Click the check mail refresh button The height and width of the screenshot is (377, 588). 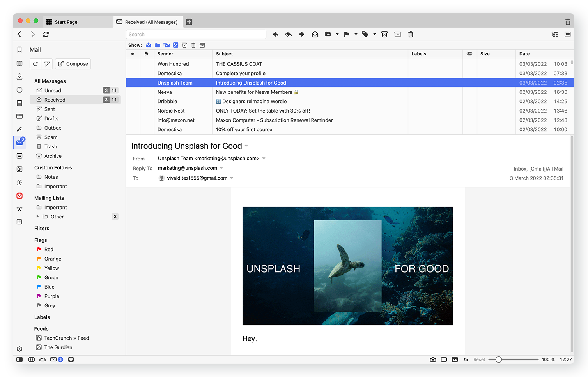click(35, 64)
